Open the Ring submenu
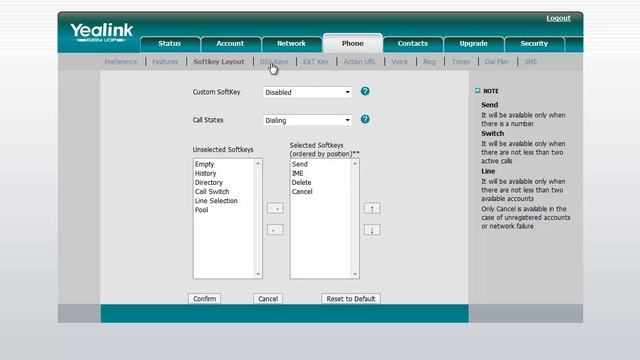This screenshot has width=640, height=360. 429,62
